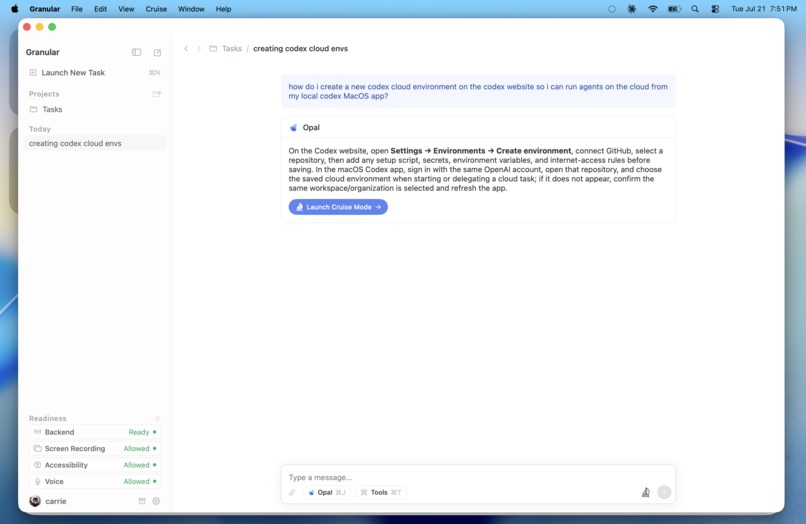Click the Launch Cruise Mode button
Screen dimensions: 806x524
tap(338, 207)
